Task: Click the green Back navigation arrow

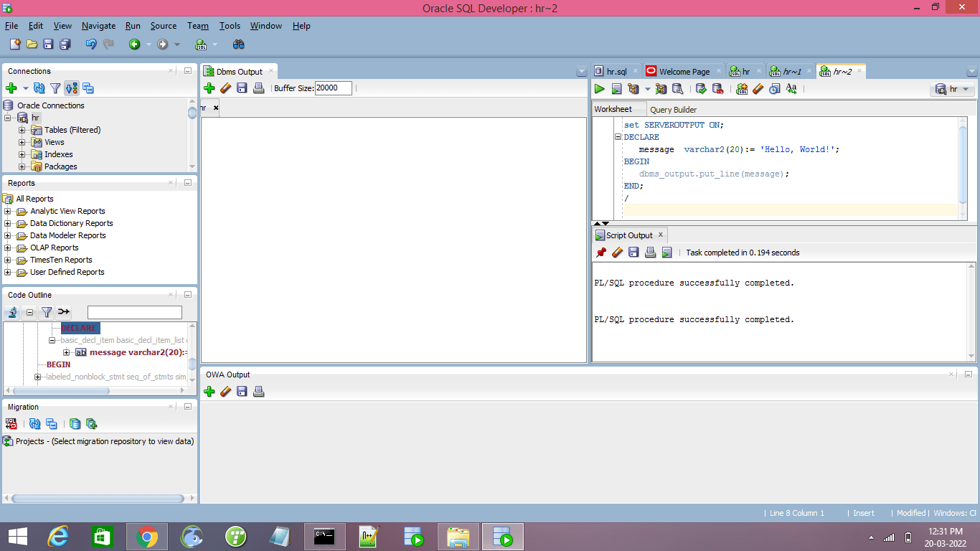Action: (x=134, y=44)
